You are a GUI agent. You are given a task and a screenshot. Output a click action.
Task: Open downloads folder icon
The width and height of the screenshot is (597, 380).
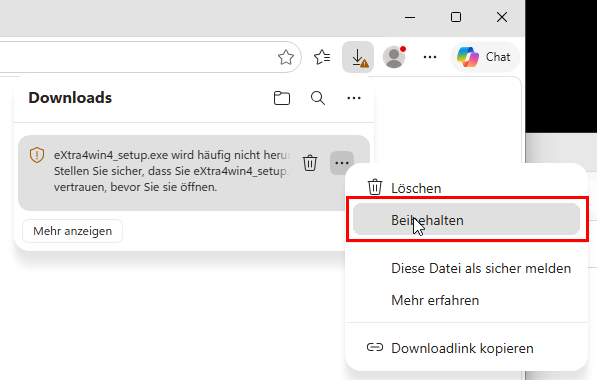click(x=282, y=98)
